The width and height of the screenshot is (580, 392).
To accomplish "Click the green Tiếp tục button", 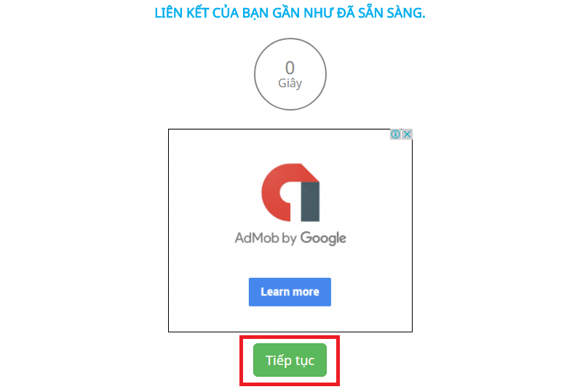I will point(290,360).
